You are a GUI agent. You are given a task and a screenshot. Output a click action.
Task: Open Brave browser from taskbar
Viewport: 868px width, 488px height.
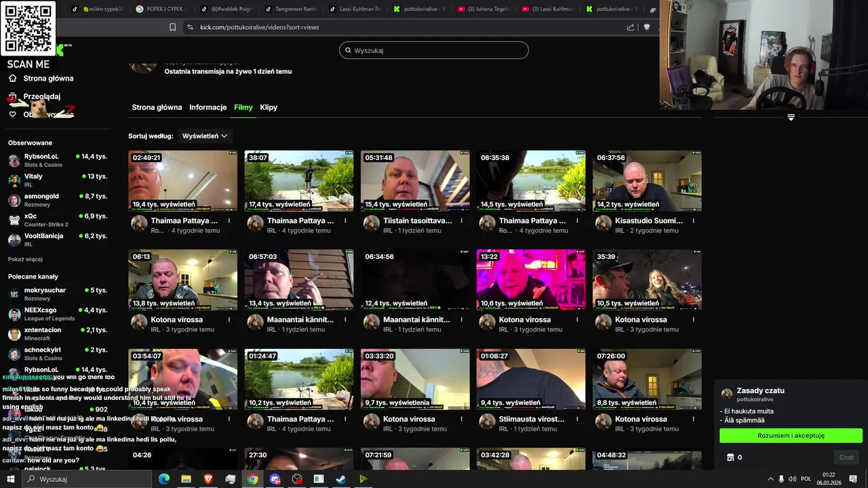coord(208,479)
